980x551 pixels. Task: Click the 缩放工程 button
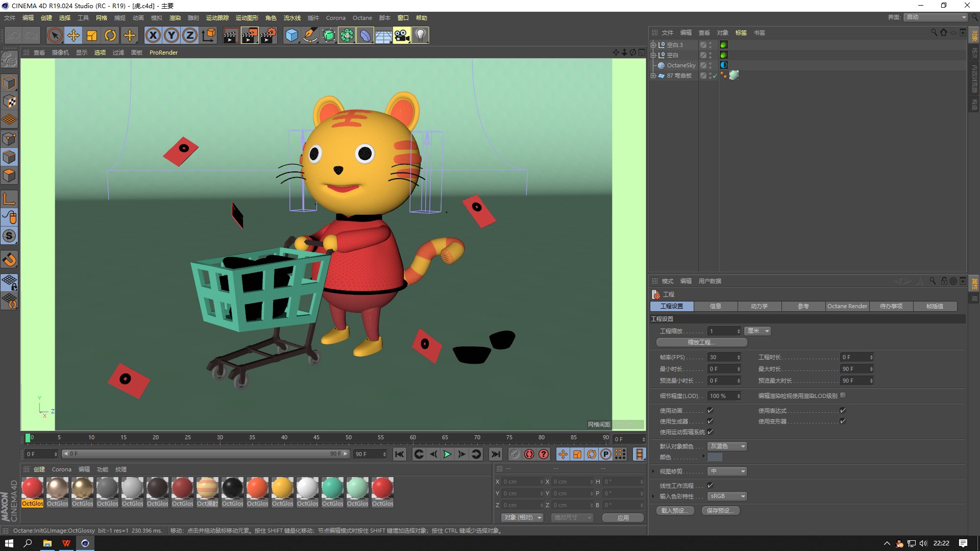point(701,342)
